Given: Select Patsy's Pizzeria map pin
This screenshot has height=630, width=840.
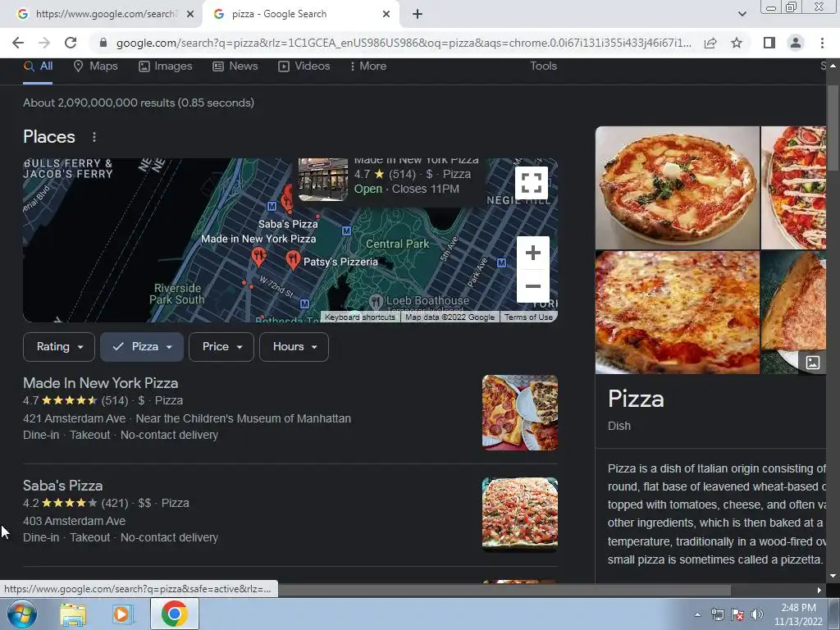Looking at the screenshot, I should pos(293,260).
